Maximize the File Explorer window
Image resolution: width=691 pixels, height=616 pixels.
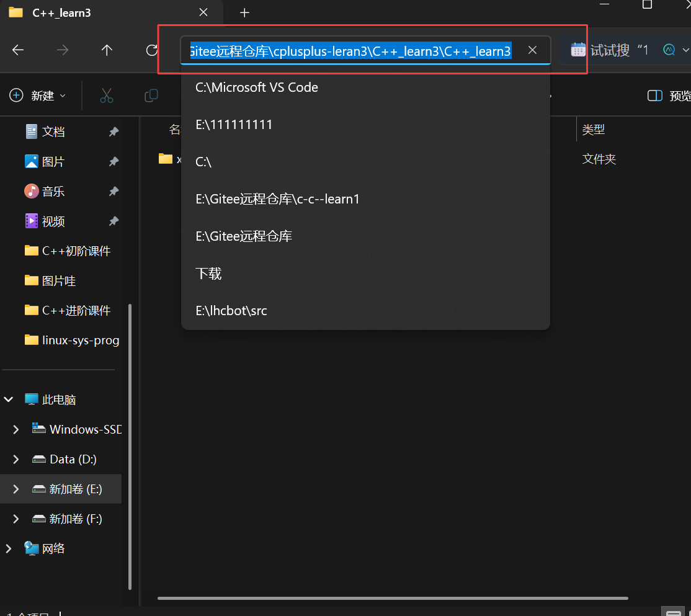point(647,5)
